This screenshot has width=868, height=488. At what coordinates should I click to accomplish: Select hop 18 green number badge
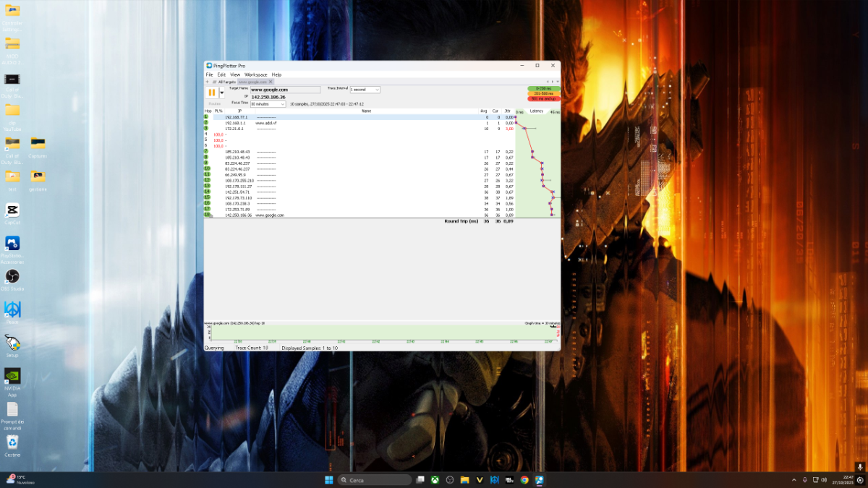[207, 215]
